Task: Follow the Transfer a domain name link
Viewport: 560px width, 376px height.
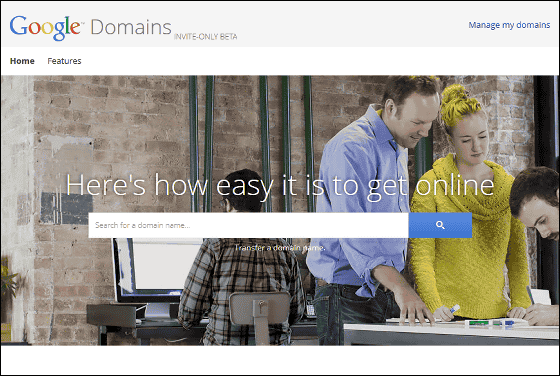Action: click(x=280, y=248)
